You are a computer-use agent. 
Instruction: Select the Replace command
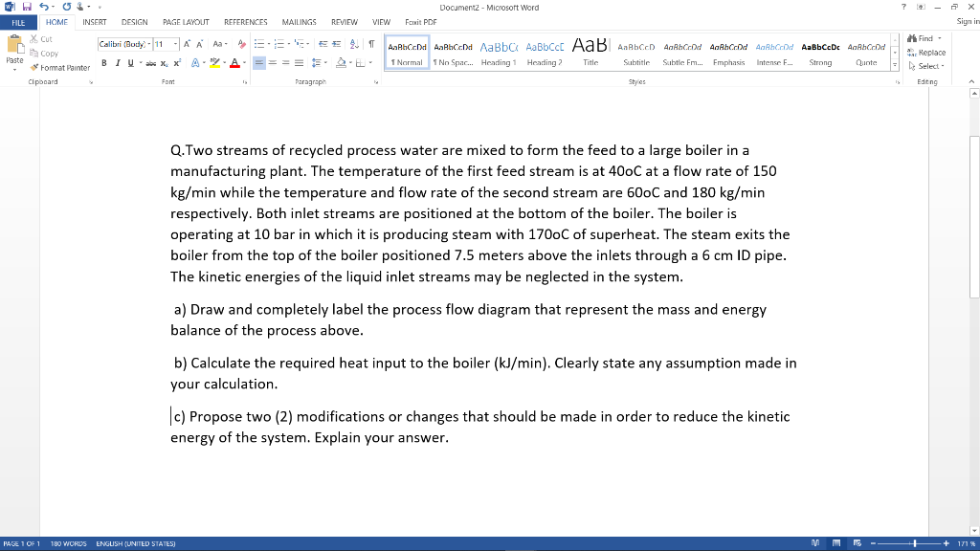pos(928,53)
